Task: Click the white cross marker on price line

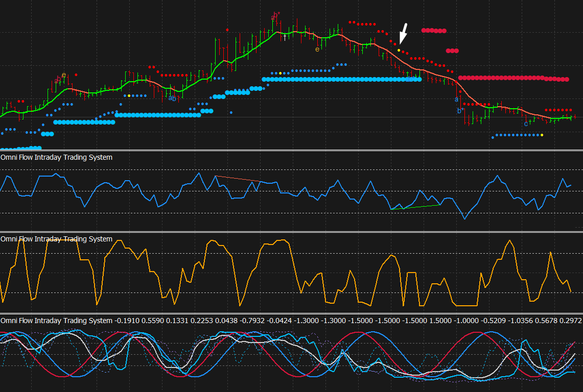Action: (285, 37)
